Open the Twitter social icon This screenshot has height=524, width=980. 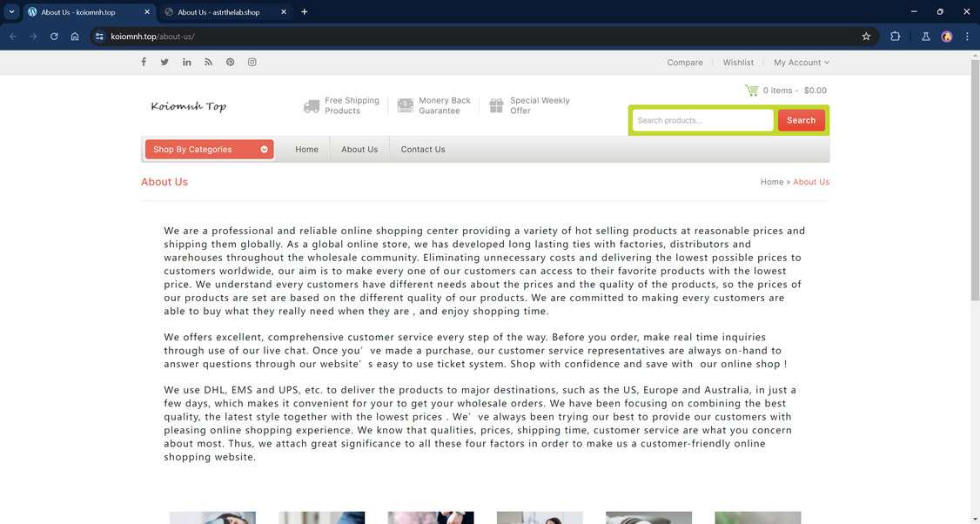164,62
